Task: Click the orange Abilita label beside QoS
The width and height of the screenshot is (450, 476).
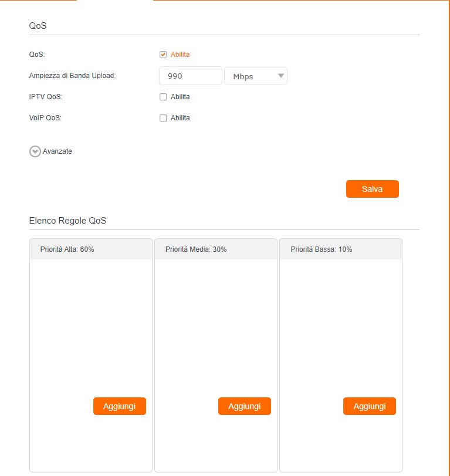Action: tap(180, 55)
